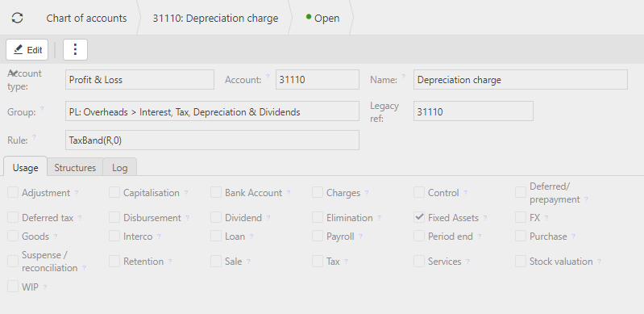
Task: Click help icon beside Control
Action: (465, 193)
